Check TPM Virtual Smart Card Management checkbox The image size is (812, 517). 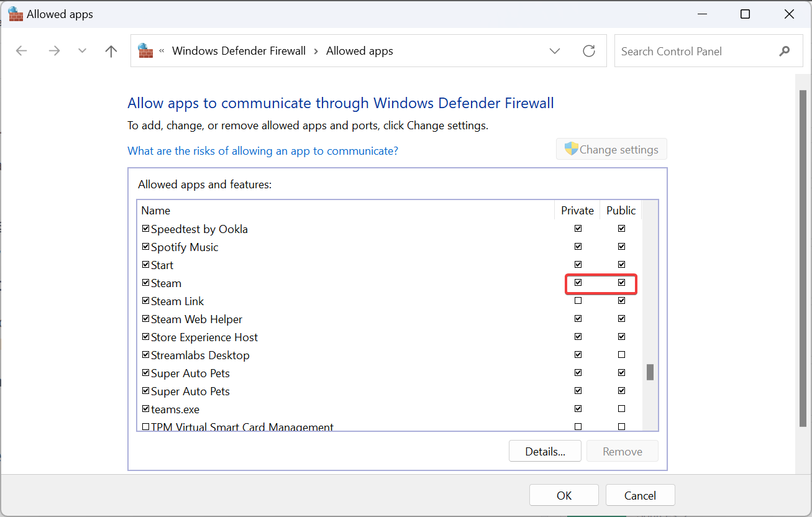click(146, 427)
